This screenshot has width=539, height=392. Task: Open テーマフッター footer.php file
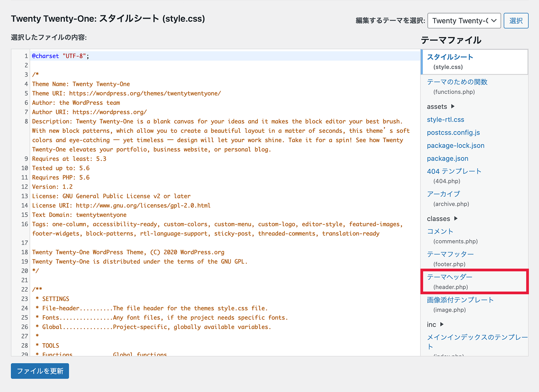[450, 259]
